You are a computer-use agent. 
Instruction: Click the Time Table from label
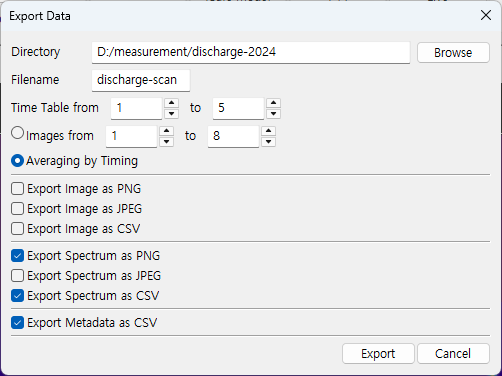tap(55, 108)
